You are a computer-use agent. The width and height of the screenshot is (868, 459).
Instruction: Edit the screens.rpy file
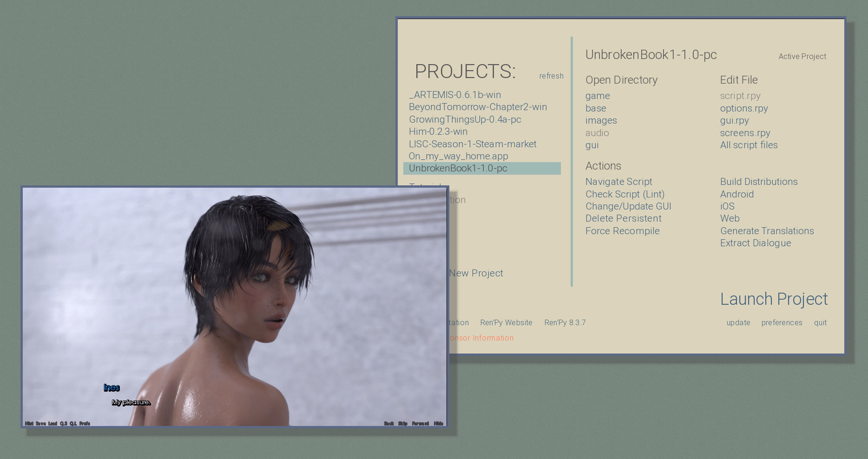click(745, 133)
